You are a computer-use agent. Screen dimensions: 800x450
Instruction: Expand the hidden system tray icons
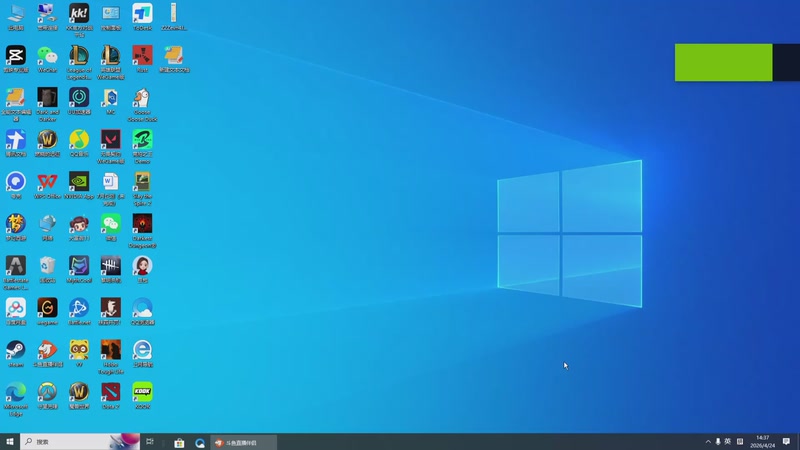(x=708, y=442)
